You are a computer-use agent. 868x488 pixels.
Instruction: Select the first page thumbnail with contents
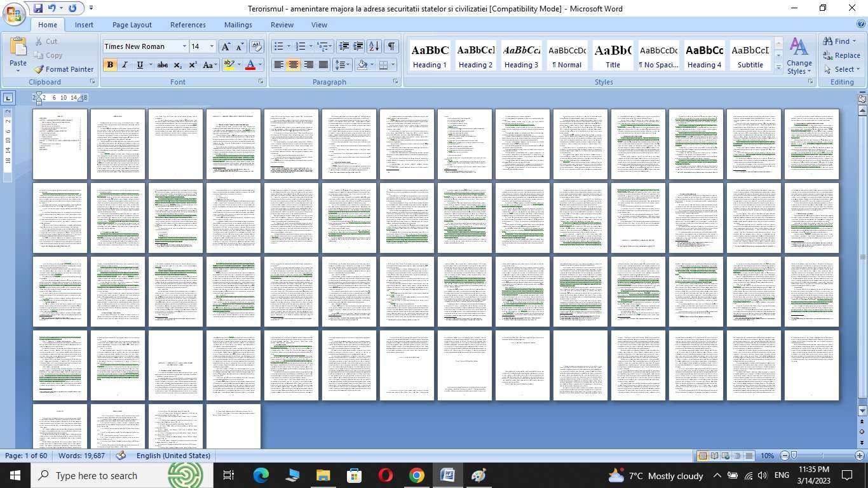60,144
